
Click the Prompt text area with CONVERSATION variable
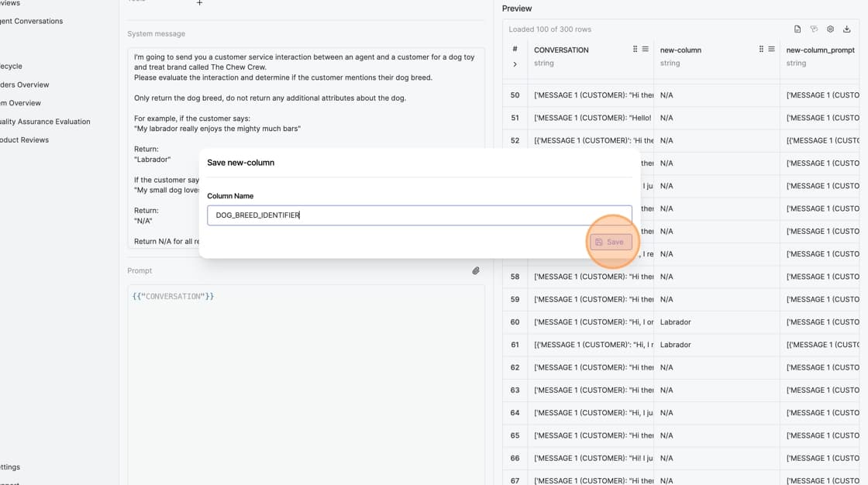(306, 372)
